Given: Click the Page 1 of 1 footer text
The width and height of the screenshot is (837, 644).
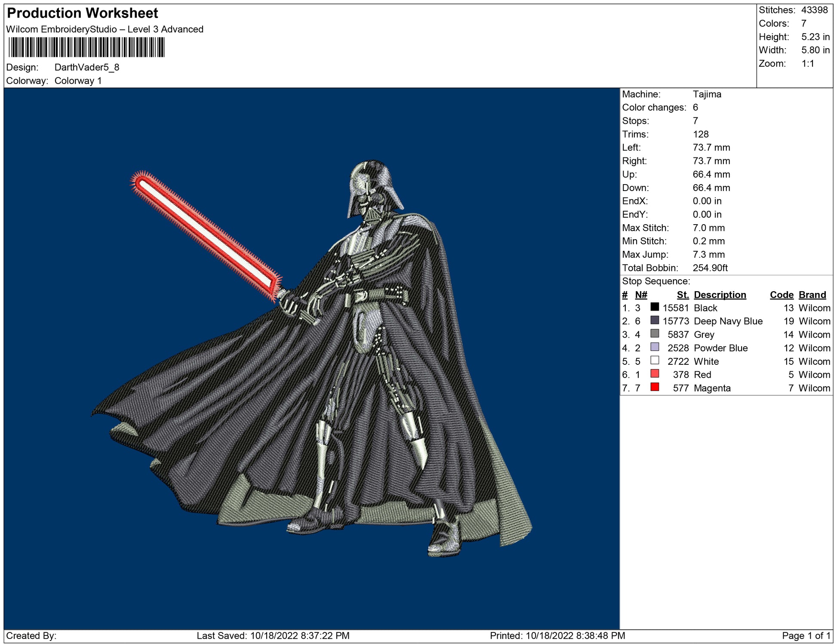Looking at the screenshot, I should [x=806, y=635].
